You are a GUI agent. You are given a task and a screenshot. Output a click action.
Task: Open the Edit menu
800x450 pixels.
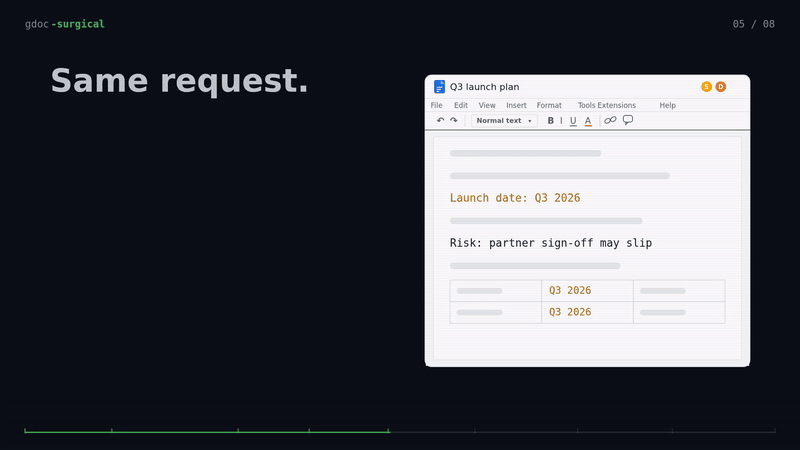pos(461,105)
